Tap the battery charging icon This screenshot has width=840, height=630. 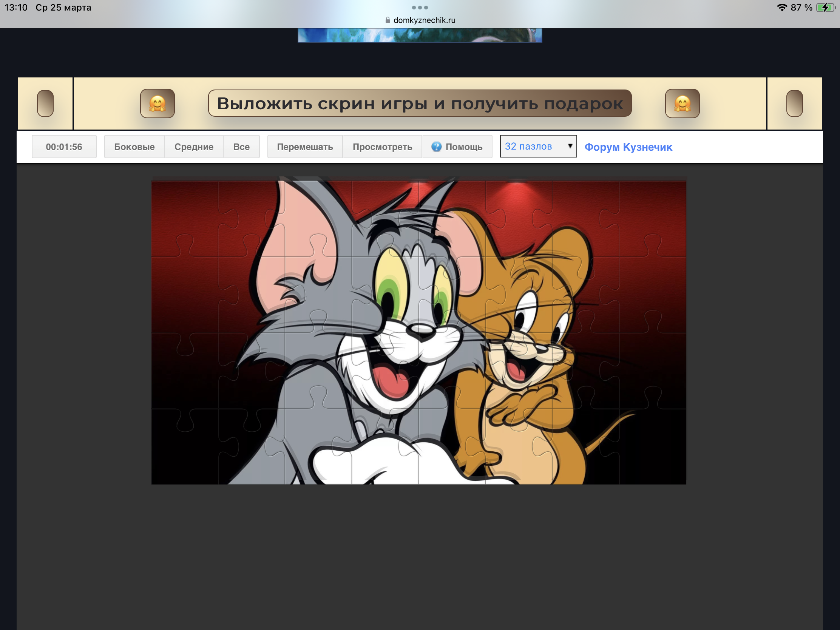click(x=825, y=8)
